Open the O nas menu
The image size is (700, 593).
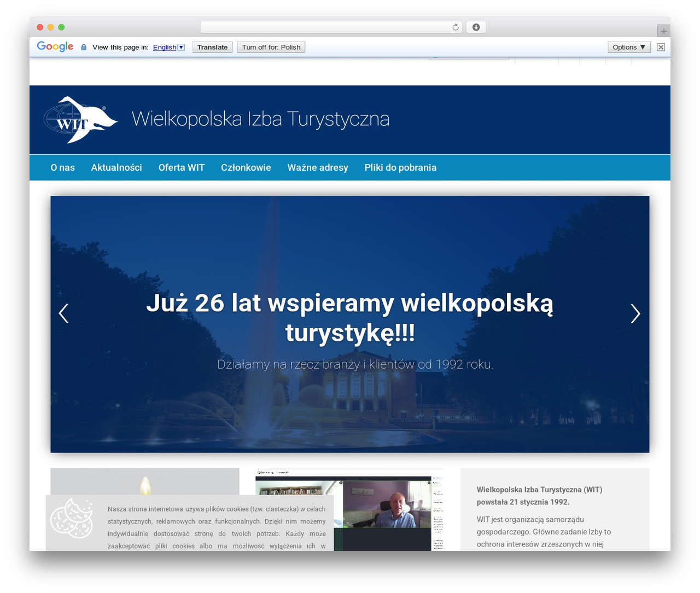pos(63,167)
